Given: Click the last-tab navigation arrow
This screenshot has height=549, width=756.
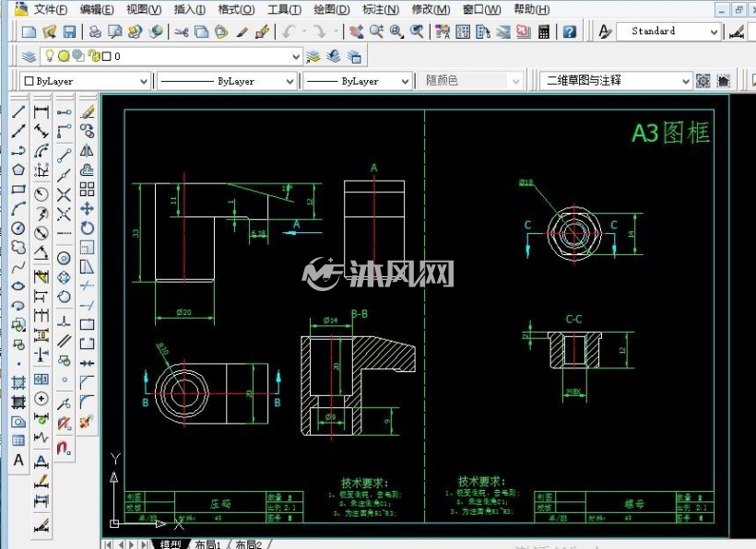Looking at the screenshot, I should 143,544.
